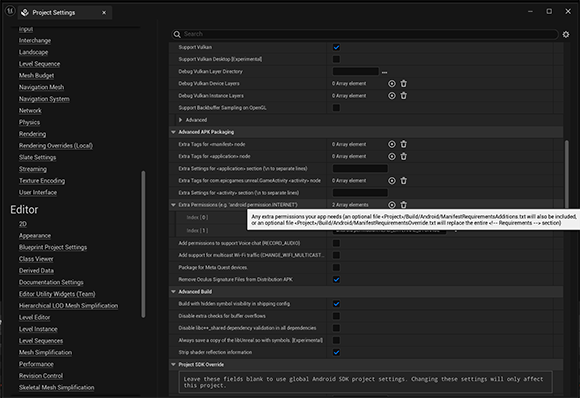Add element to Extra Tags for manifest node

point(392,144)
